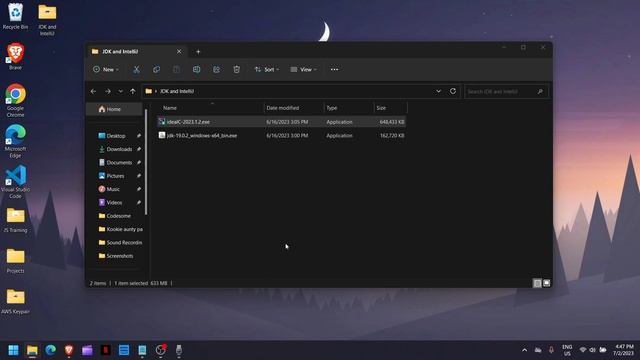The height and width of the screenshot is (360, 640).
Task: Open Pictures in navigation pane
Action: (x=116, y=176)
